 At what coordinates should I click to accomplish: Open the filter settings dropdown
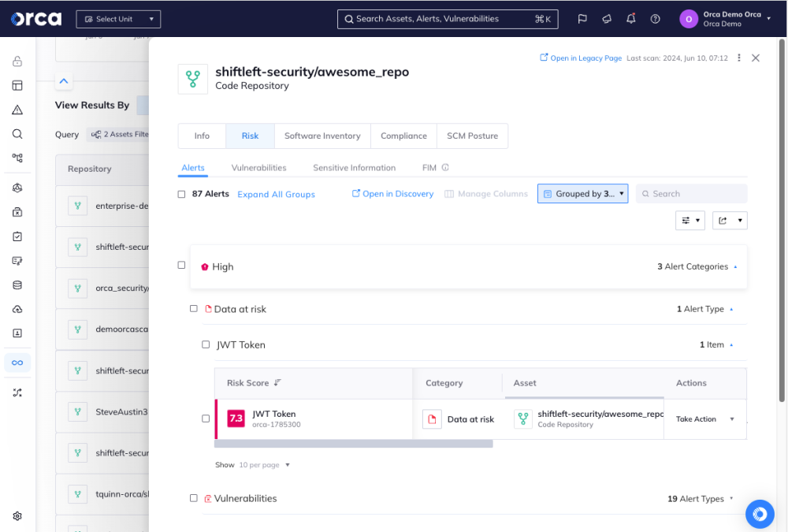pyautogui.click(x=690, y=220)
